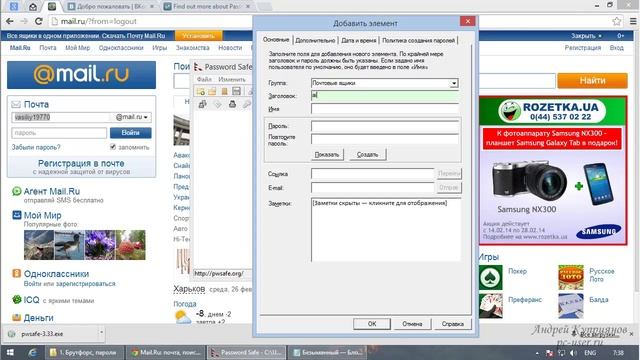Click the пароль field on mail.ru

59,133
